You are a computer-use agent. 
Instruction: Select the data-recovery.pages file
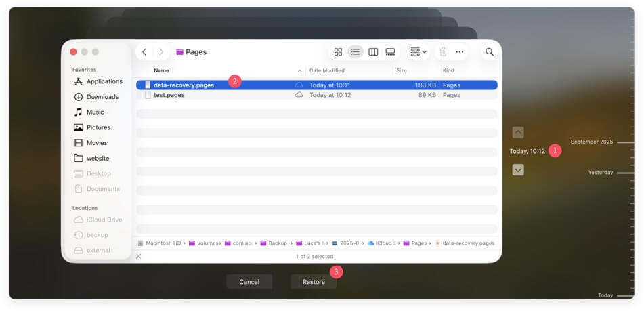pyautogui.click(x=317, y=85)
